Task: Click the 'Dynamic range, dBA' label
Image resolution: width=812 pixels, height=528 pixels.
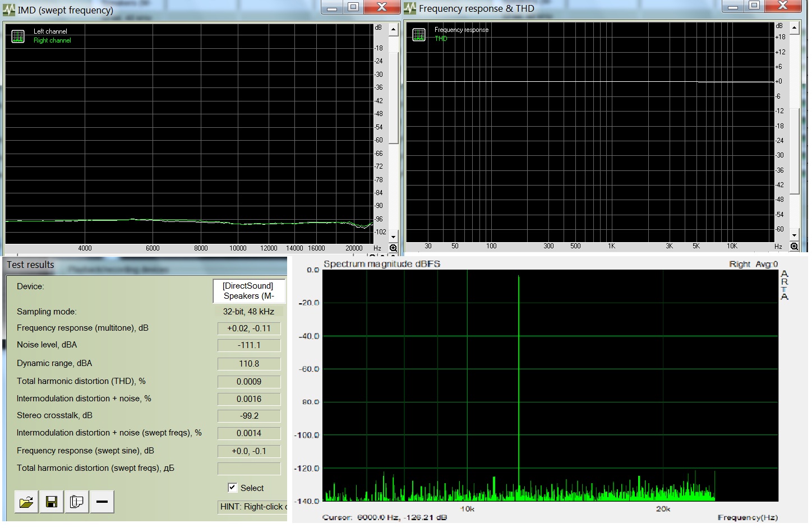Action: pos(54,363)
